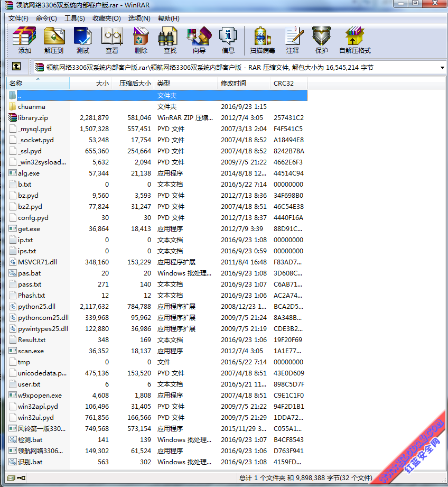The height and width of the screenshot is (487, 448).
Task: Select the _socket.pyd file name
Action: (x=36, y=140)
